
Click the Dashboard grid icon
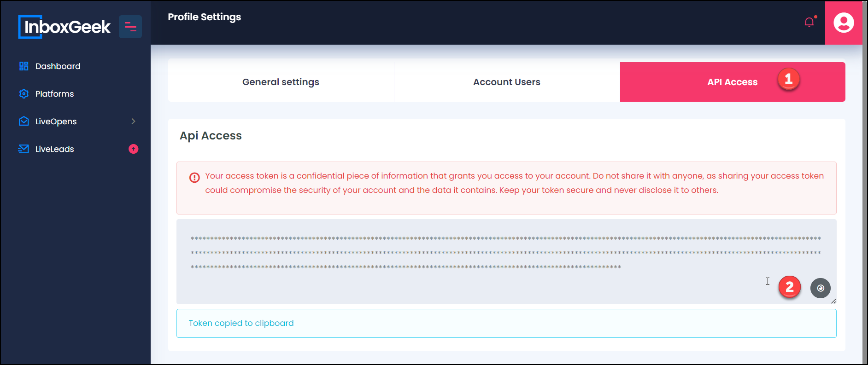click(24, 66)
